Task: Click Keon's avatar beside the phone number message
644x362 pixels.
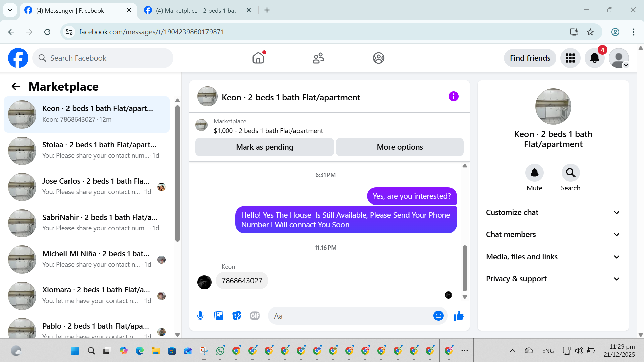Action: [x=204, y=282]
